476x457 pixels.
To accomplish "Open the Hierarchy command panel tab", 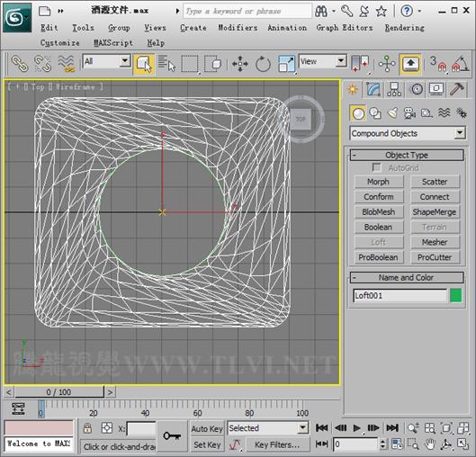I will (394, 89).
